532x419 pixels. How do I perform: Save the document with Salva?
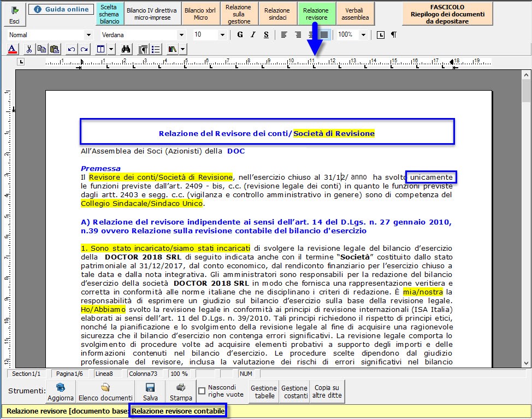(150, 392)
